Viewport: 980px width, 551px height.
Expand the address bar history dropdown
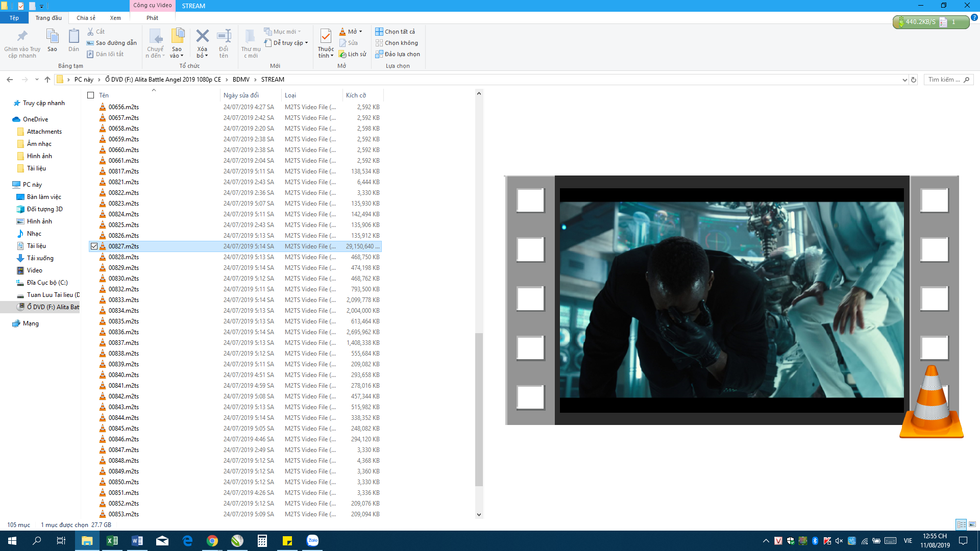click(904, 80)
